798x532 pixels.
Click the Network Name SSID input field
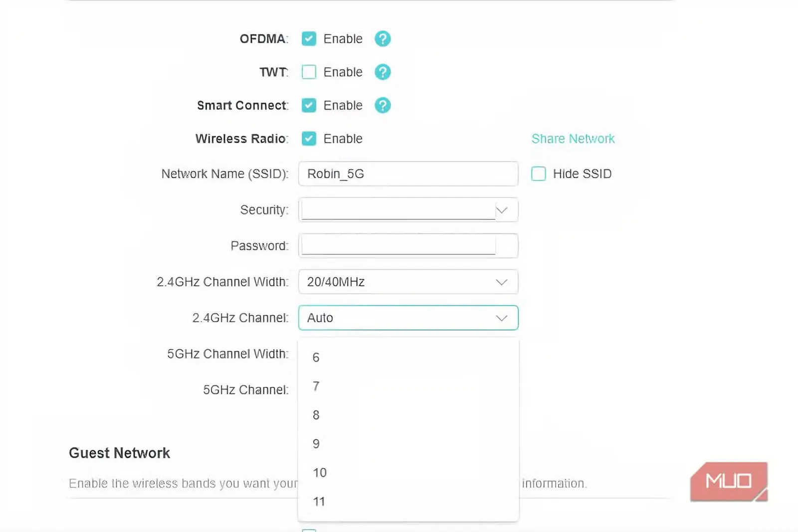pyautogui.click(x=408, y=174)
